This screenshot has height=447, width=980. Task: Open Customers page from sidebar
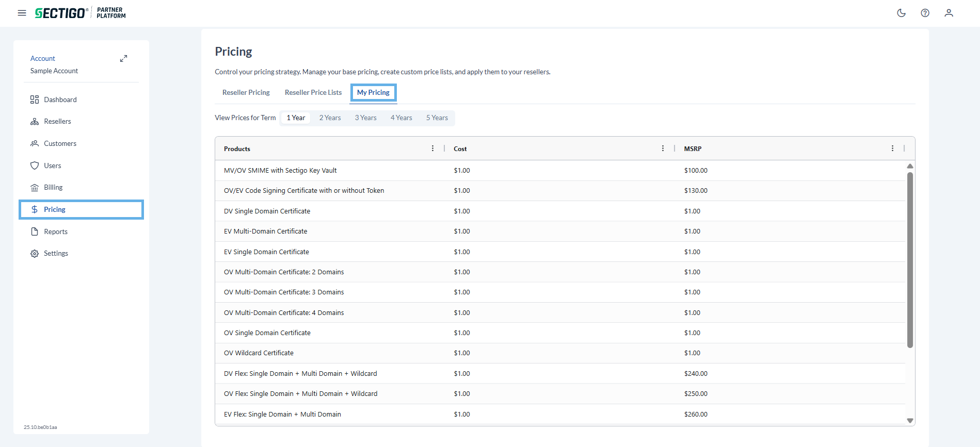click(60, 143)
